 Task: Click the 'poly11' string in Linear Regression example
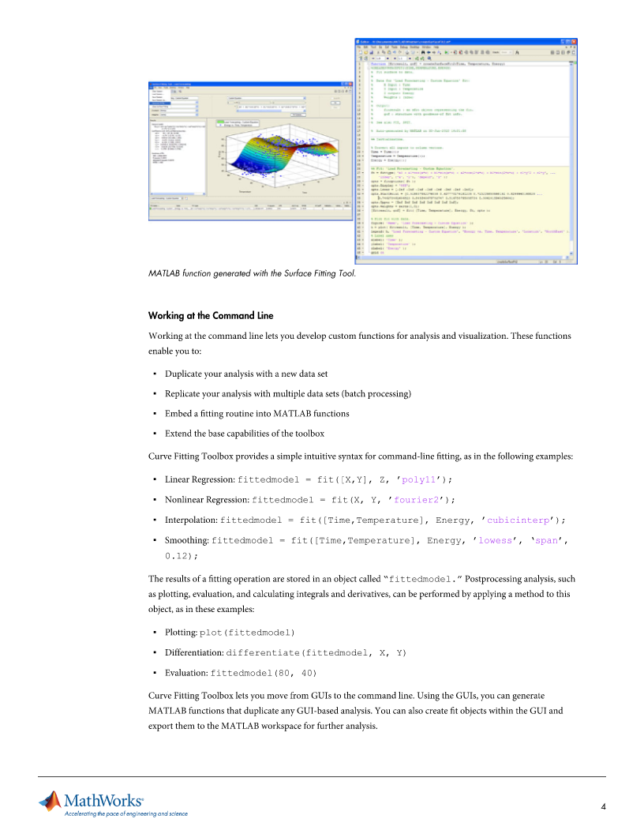(419, 479)
